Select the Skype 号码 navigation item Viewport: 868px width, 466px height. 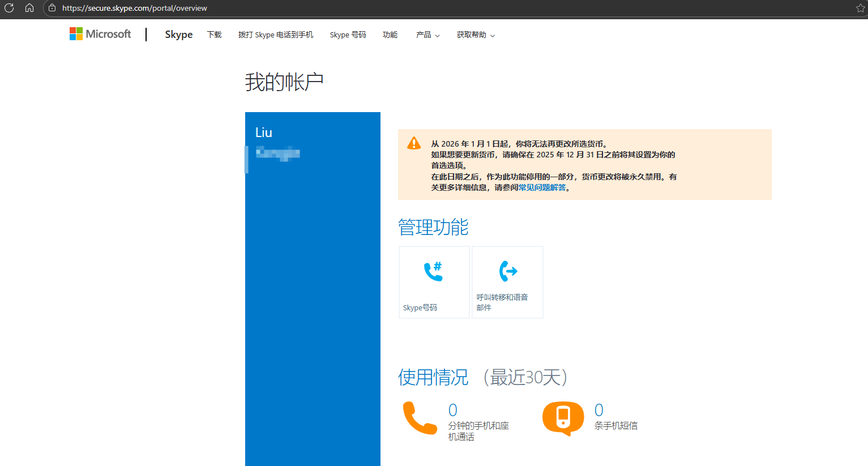(347, 35)
